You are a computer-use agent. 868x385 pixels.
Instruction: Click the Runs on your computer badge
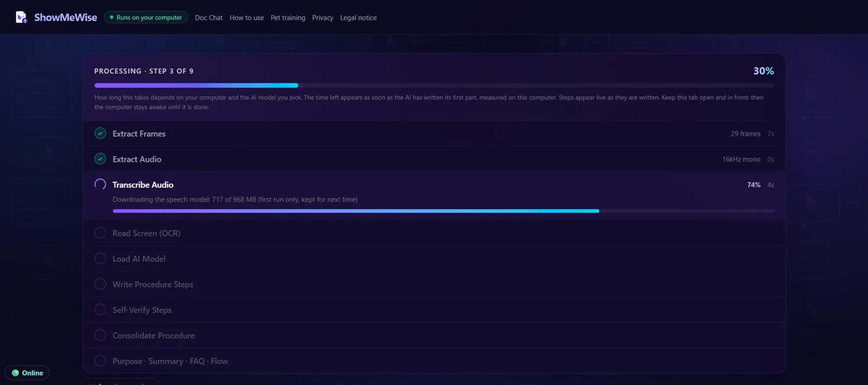point(146,17)
